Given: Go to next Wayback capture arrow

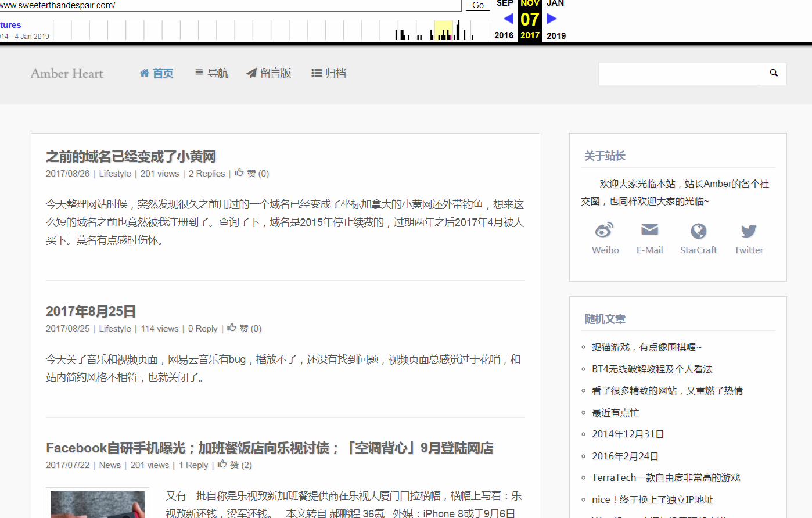Looking at the screenshot, I should tap(551, 19).
